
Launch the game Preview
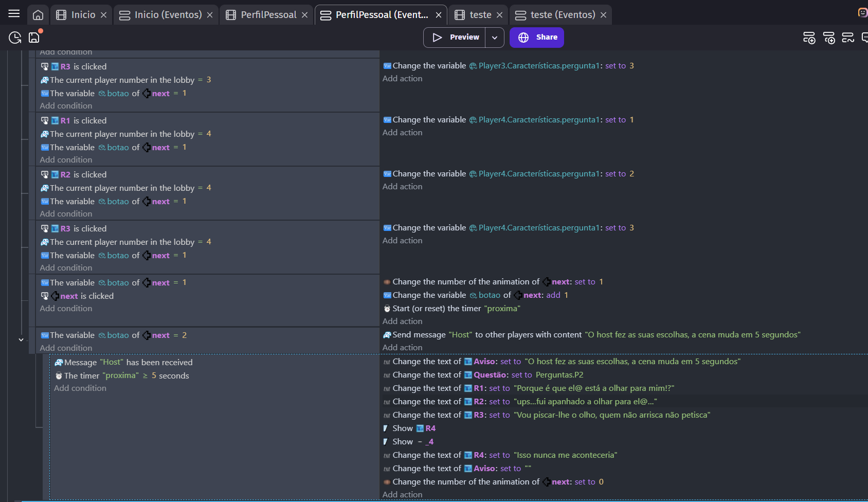point(456,38)
